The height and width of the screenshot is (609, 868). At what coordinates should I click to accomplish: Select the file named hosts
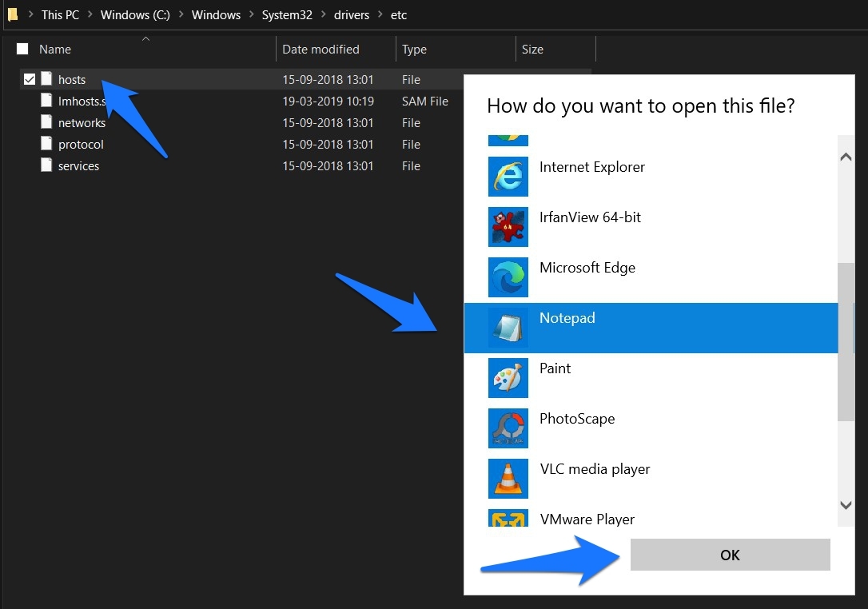pyautogui.click(x=72, y=80)
